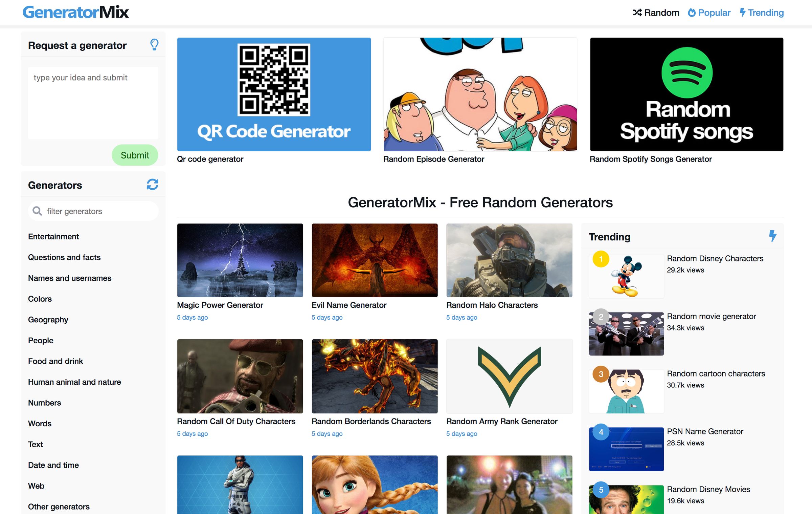Click the lightbulb icon beside Request a generator
Screen dimensions: 812x514
(x=154, y=45)
